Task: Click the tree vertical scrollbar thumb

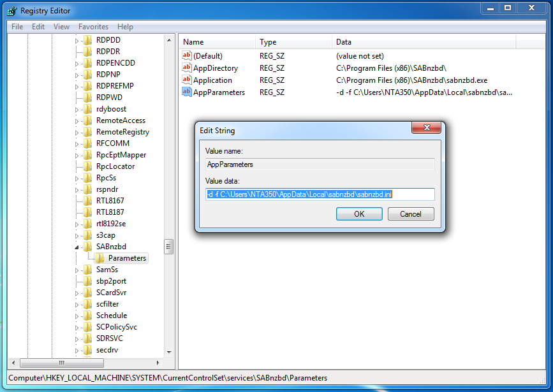Action: tap(168, 247)
